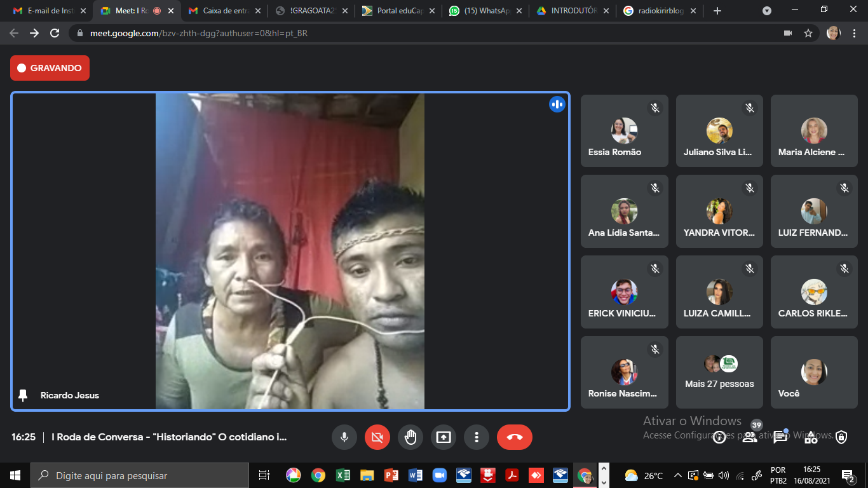Open host controls lock icon
868x488 pixels.
pyautogui.click(x=841, y=437)
